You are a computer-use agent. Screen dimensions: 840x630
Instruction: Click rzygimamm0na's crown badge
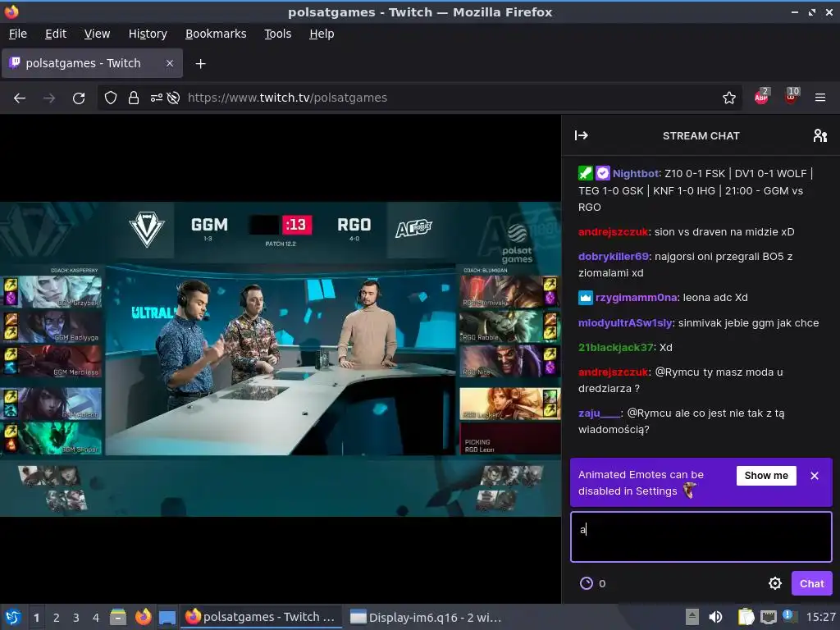586,297
